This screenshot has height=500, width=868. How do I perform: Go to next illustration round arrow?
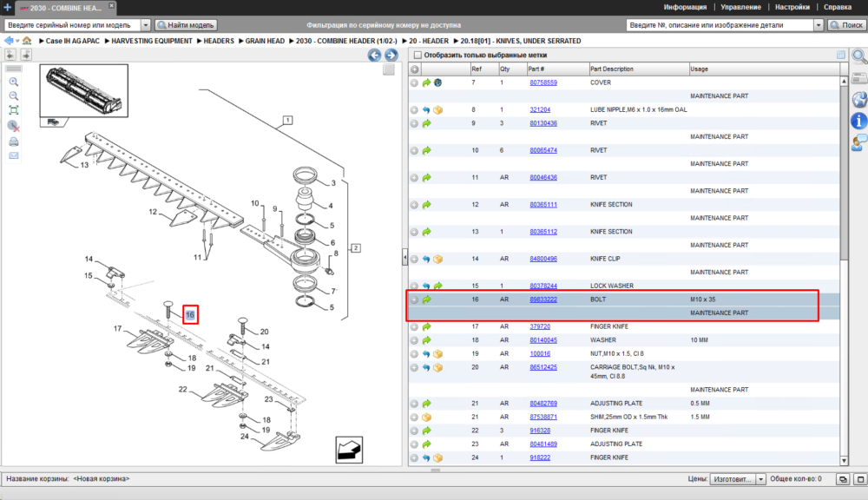(x=391, y=55)
